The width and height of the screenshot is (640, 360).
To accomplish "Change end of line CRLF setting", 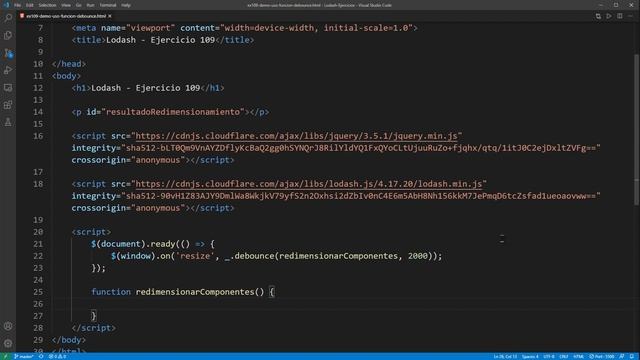I will point(564,356).
